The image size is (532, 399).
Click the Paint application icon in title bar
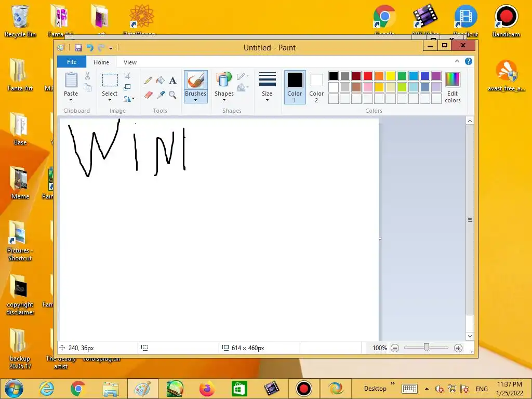click(x=61, y=48)
